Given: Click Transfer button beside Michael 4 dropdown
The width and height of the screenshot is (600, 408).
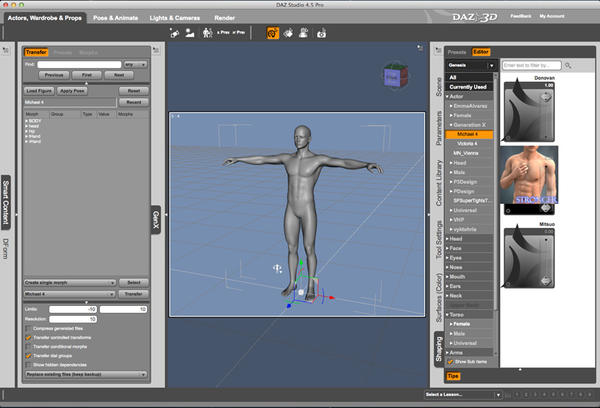Looking at the screenshot, I should [x=134, y=294].
